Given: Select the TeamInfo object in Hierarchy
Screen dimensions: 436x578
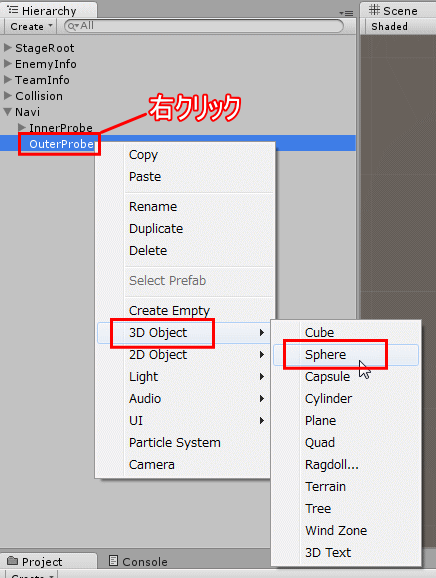Looking at the screenshot, I should coord(42,80).
